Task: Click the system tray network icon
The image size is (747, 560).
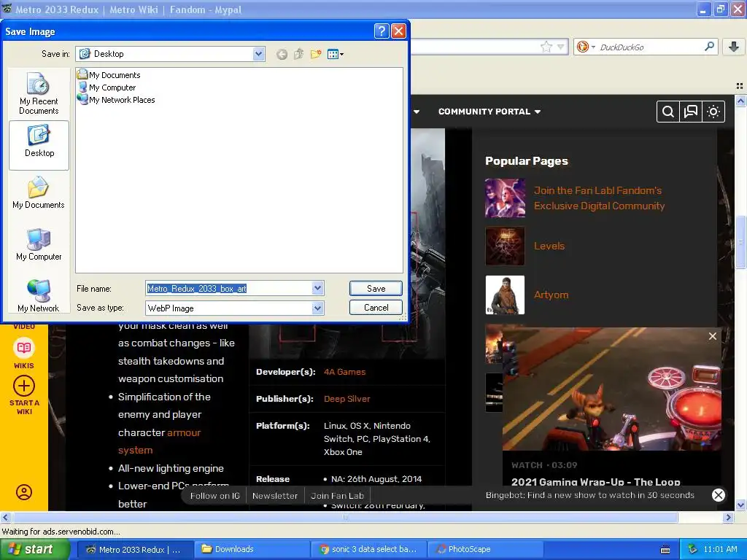Action: 692,549
